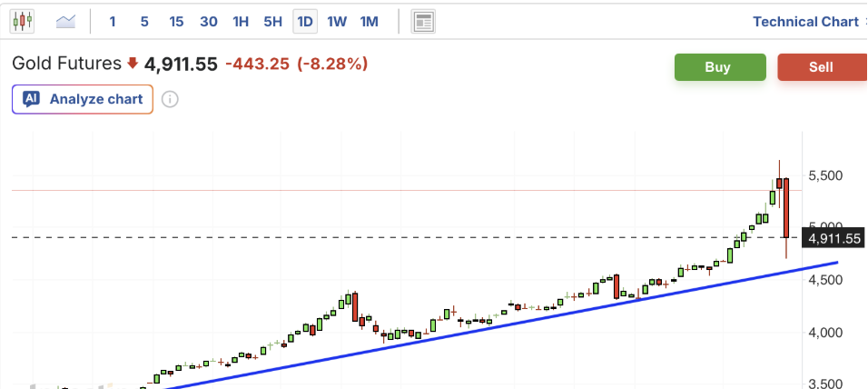Click the info icon beside Analyze chart

tap(170, 100)
